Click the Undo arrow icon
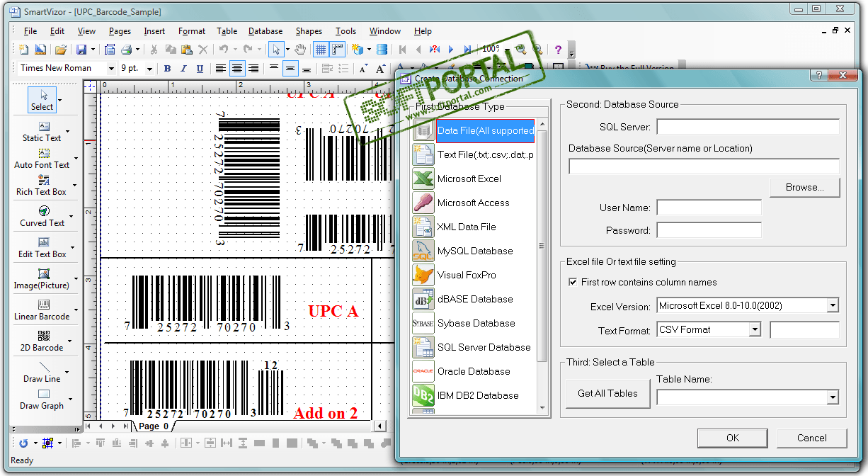Viewport: 868px width, 476px height. click(x=224, y=50)
